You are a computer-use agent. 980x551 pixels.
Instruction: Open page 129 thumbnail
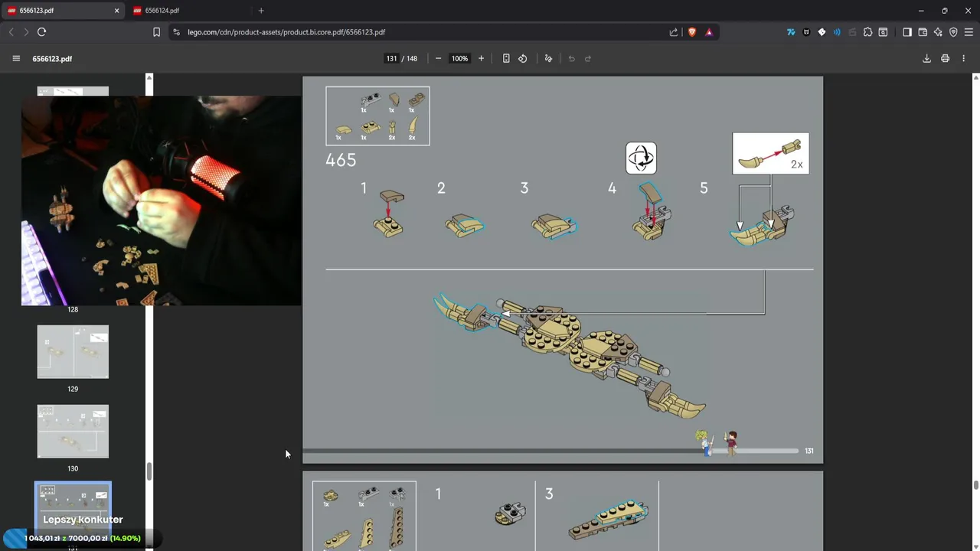coord(73,352)
